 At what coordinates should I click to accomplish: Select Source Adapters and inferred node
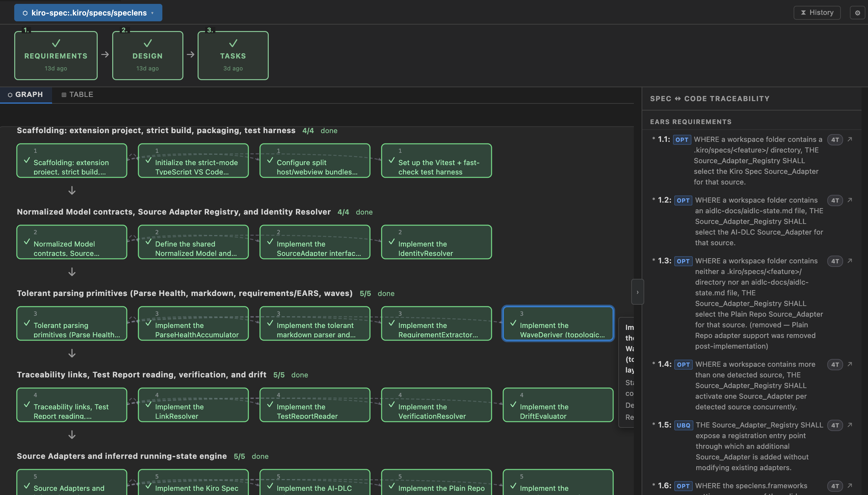tap(72, 483)
